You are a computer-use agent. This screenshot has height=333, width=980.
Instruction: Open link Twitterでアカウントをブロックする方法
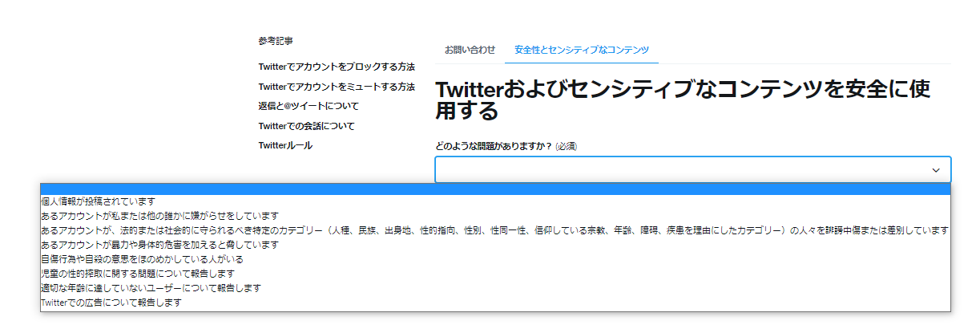point(337,67)
